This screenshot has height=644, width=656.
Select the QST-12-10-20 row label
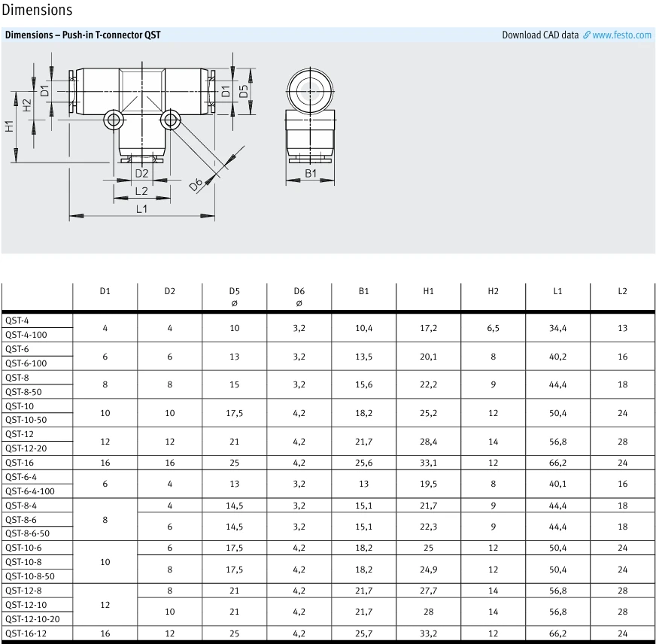pyautogui.click(x=32, y=619)
